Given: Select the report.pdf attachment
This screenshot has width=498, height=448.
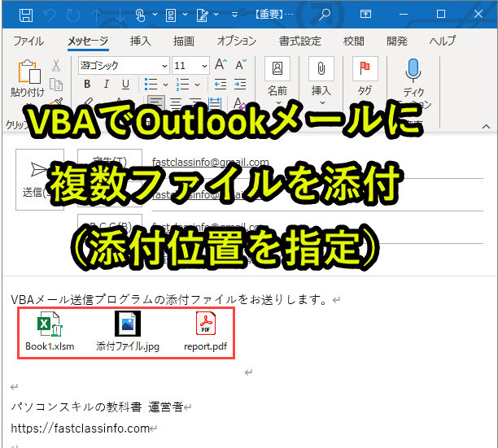Looking at the screenshot, I should click(206, 332).
